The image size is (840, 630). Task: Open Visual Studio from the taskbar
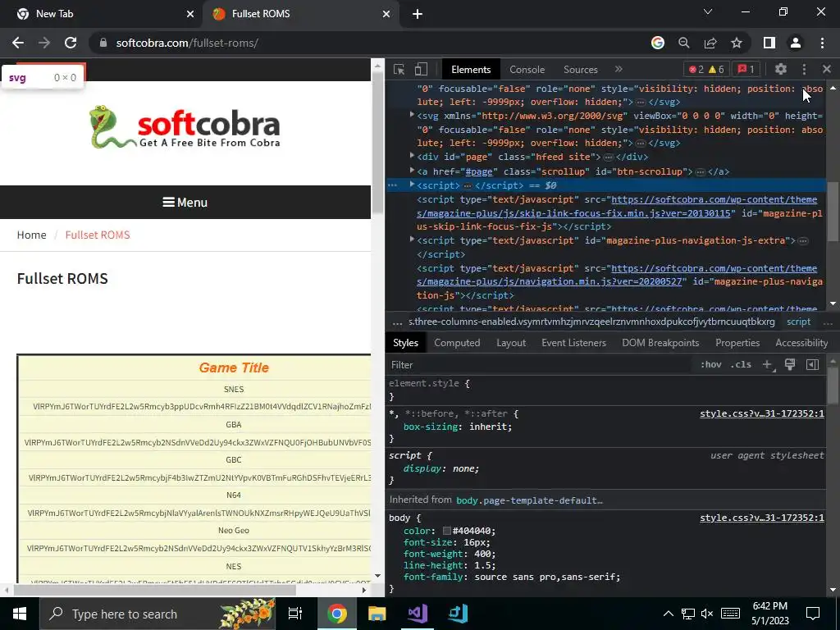pyautogui.click(x=418, y=614)
